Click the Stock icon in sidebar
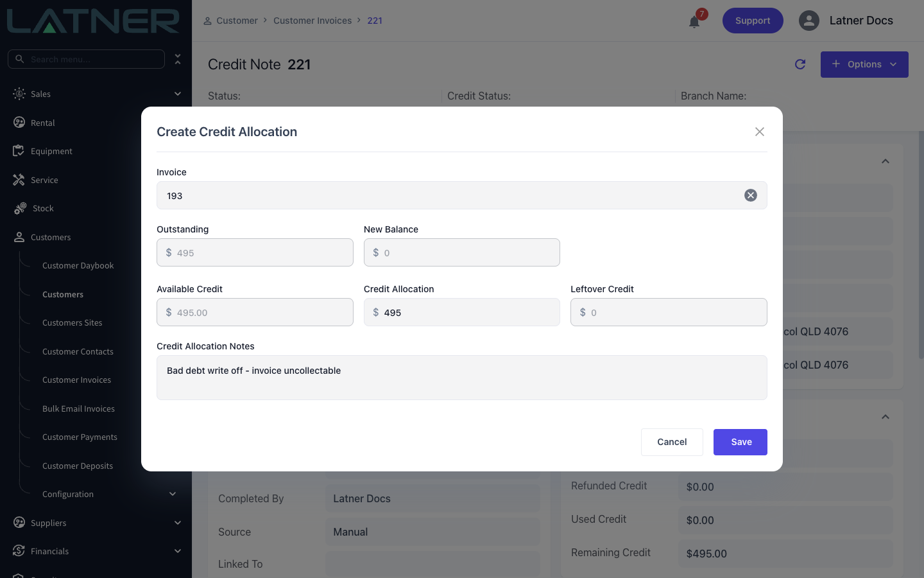The height and width of the screenshot is (578, 924). point(20,208)
